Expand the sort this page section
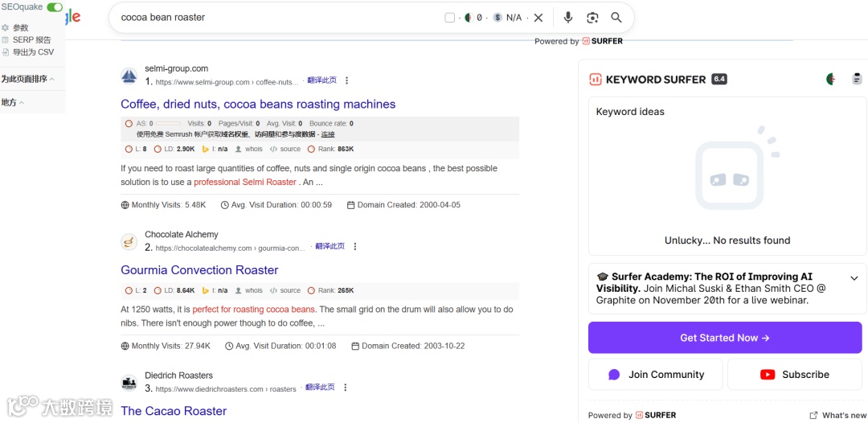 pos(27,79)
